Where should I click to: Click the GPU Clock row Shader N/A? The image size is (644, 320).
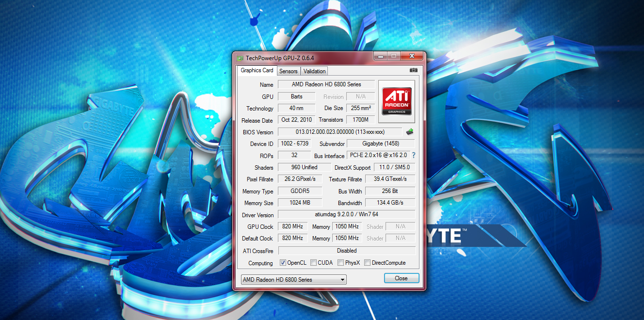coord(401,226)
